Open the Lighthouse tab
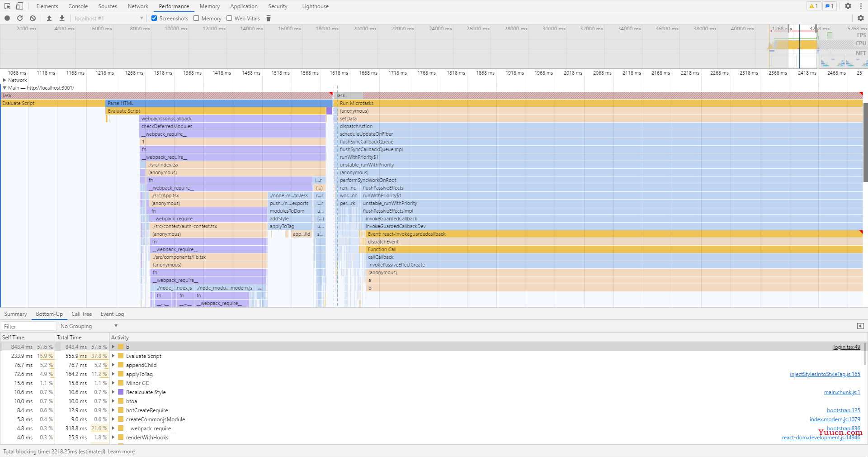Viewport: 868px width, 457px height. coord(315,6)
